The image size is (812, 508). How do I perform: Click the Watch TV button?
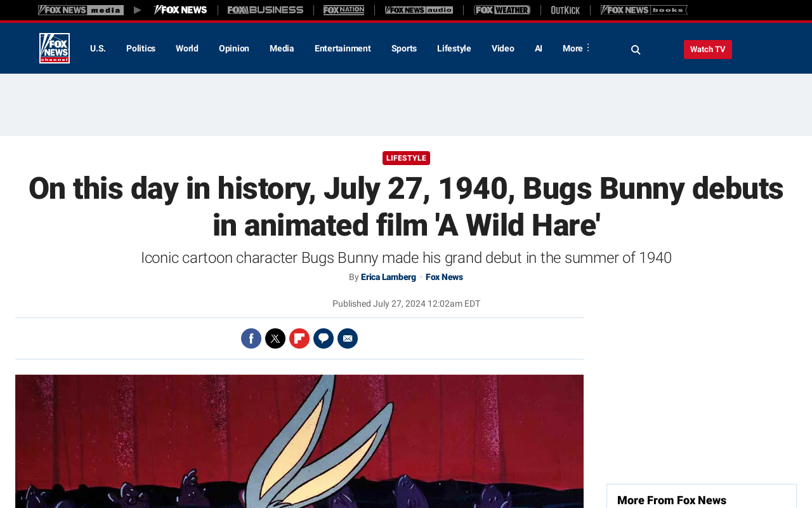pyautogui.click(x=708, y=50)
